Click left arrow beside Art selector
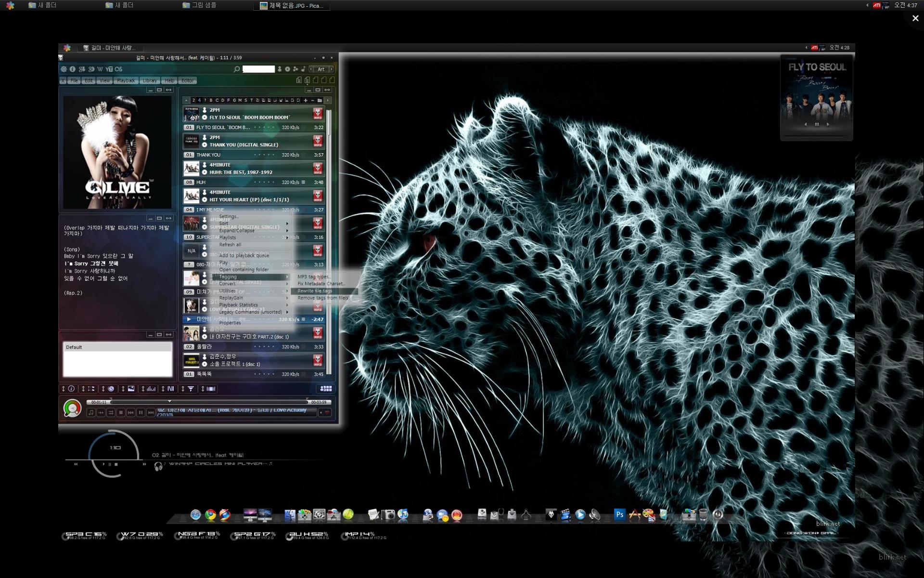This screenshot has width=924, height=578. 311,69
